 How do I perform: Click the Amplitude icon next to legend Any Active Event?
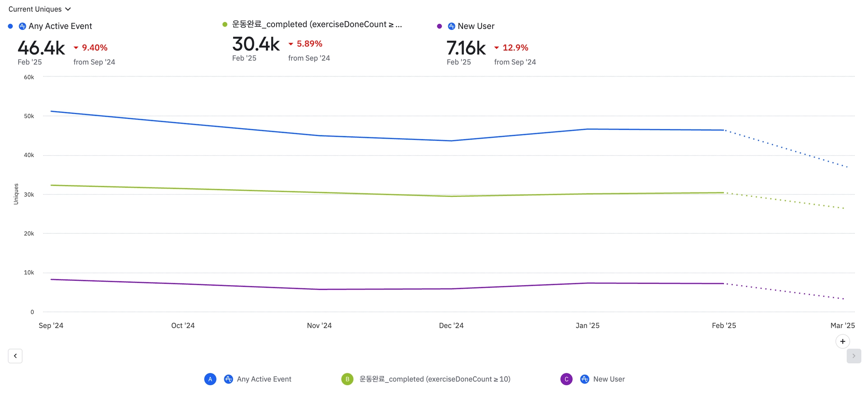(228, 379)
